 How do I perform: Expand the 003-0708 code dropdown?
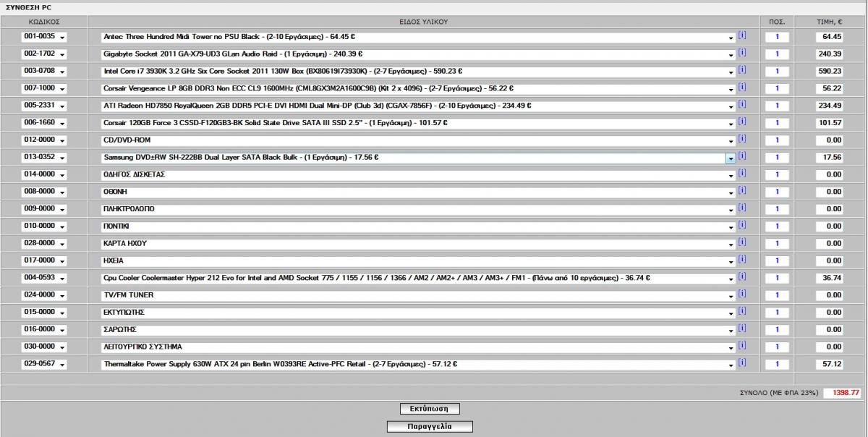43,71
